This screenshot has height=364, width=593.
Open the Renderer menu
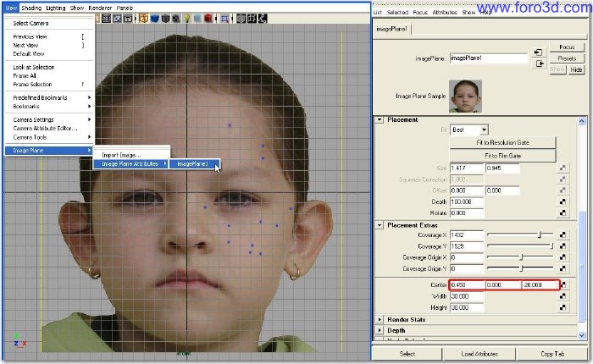coord(100,8)
